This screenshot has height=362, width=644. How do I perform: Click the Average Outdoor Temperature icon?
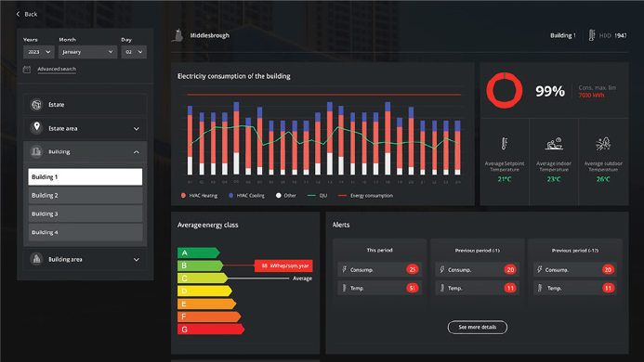click(603, 144)
